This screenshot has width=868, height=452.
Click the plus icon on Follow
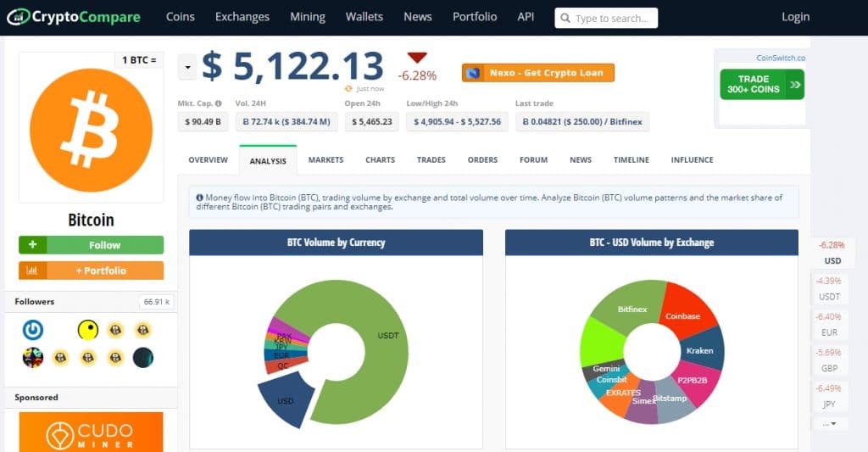pyautogui.click(x=32, y=245)
